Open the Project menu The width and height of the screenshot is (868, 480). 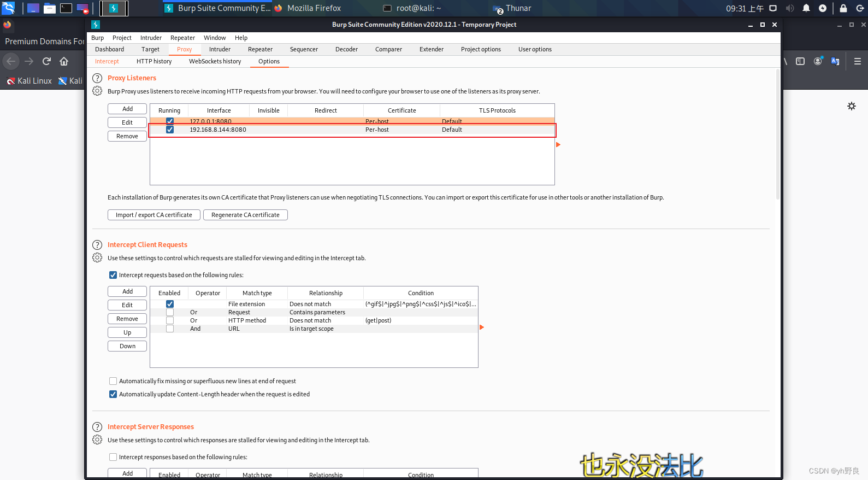coord(122,38)
